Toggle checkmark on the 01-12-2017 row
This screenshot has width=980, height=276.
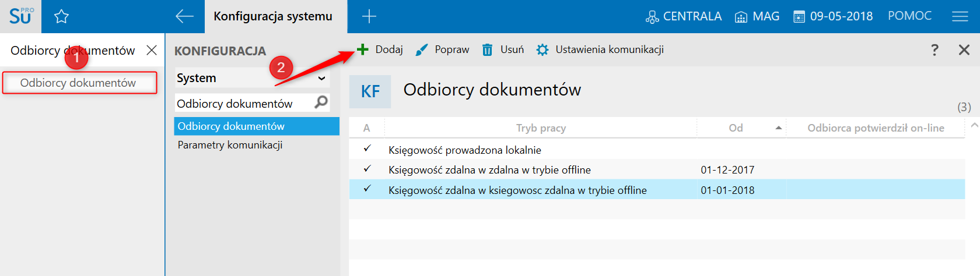pyautogui.click(x=367, y=169)
